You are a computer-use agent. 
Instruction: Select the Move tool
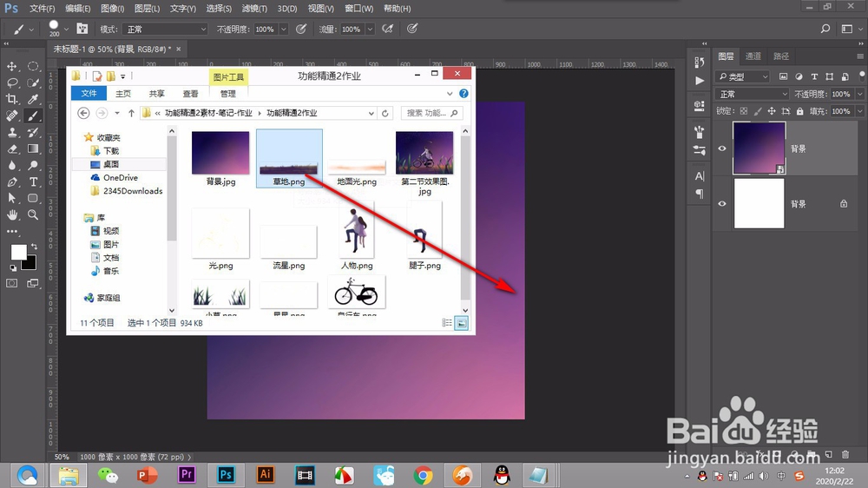[x=11, y=67]
